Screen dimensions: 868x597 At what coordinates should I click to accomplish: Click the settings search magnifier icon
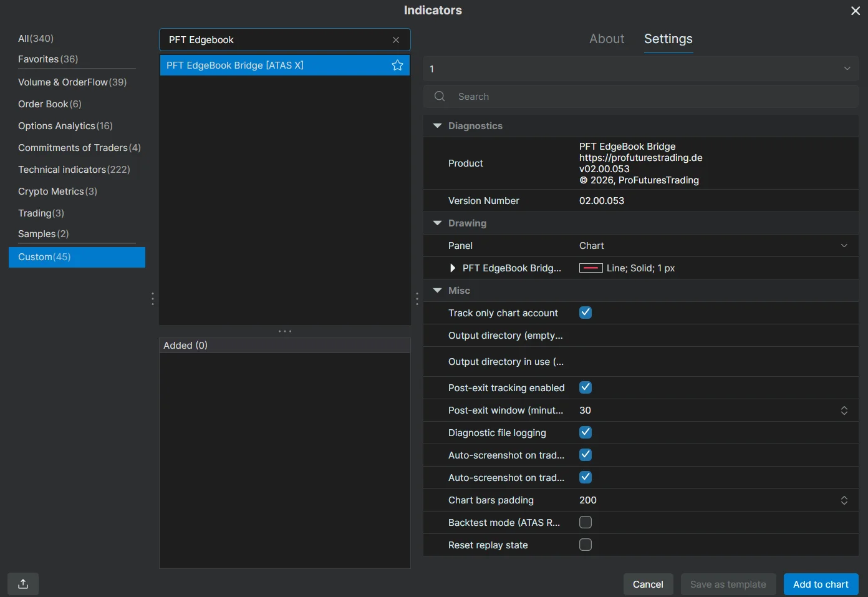coord(440,96)
